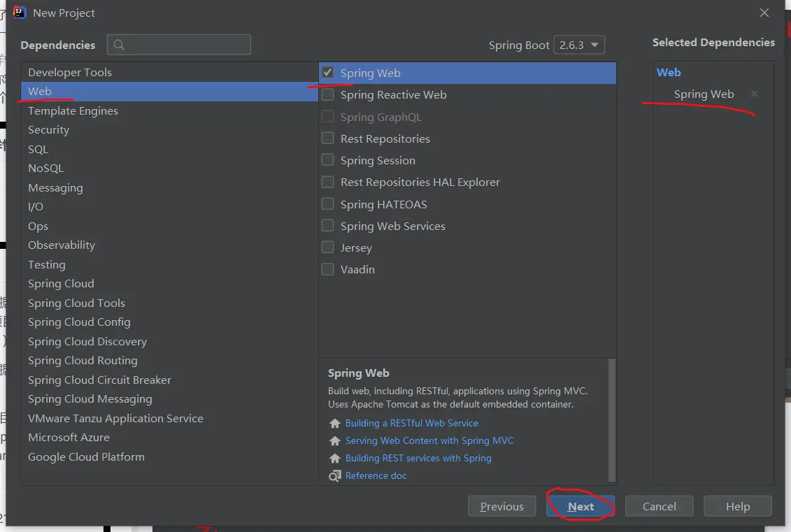791x532 pixels.
Task: Choose the NoSQL category
Action: pyautogui.click(x=169, y=168)
